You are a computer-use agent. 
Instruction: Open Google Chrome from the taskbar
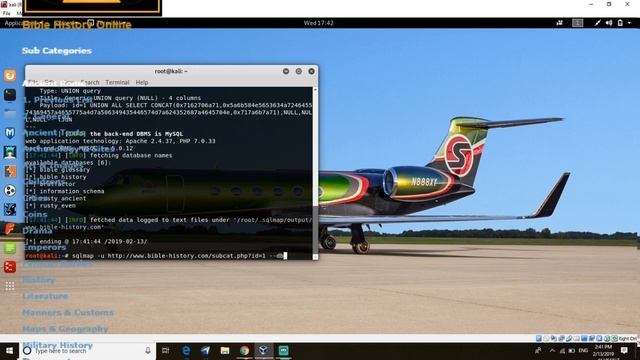tap(244, 351)
